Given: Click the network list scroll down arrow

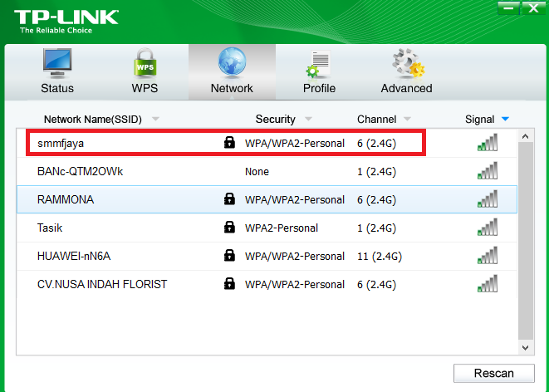Looking at the screenshot, I should pos(525,347).
